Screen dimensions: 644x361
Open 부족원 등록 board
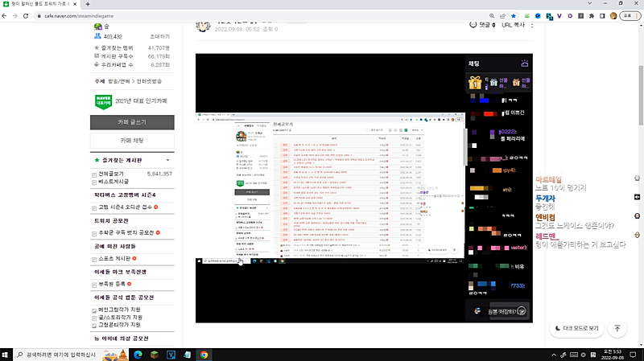[112, 284]
